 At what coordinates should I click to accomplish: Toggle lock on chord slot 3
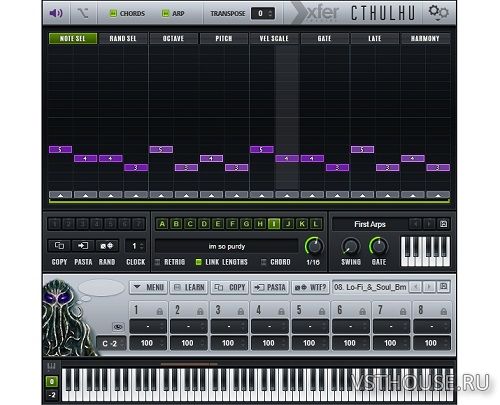point(241,311)
